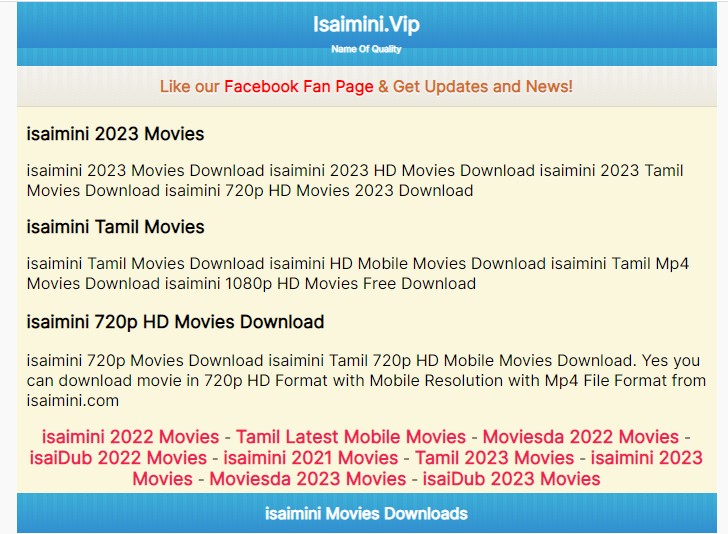
Task: Open isaimini 2021 Movies link
Action: 311,457
